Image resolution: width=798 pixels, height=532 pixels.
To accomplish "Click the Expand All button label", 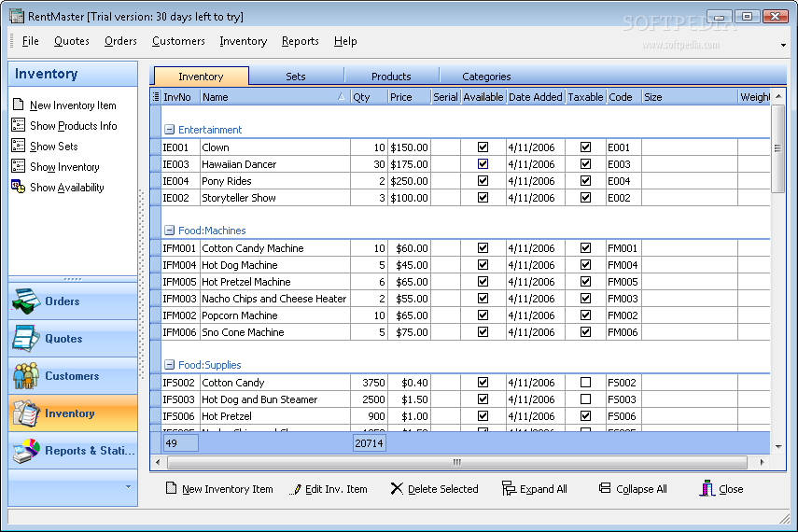I will (543, 489).
